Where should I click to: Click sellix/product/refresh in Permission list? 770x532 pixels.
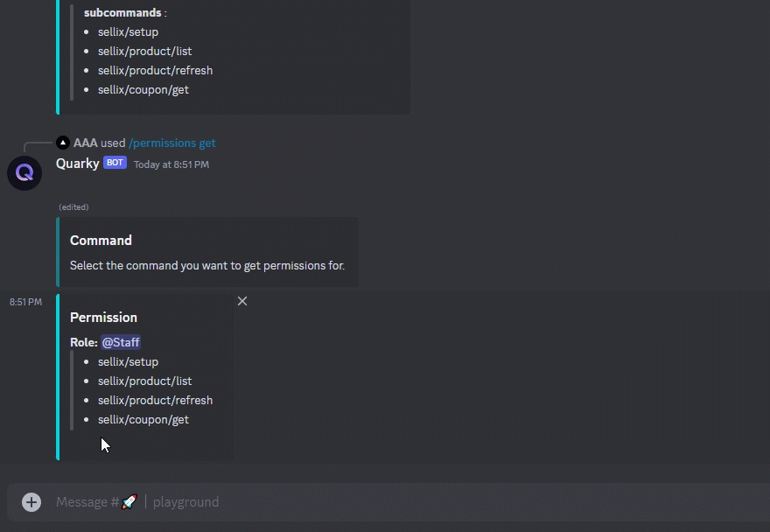(x=155, y=401)
